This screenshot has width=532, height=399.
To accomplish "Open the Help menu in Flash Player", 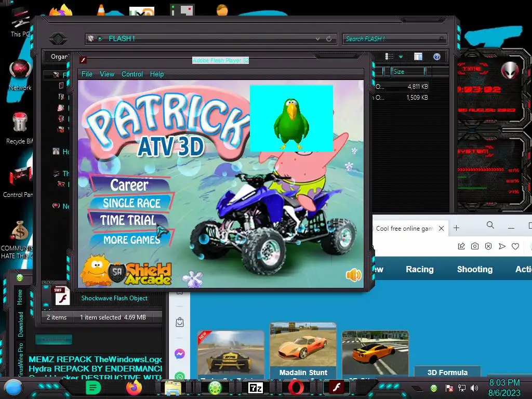I will coord(157,74).
